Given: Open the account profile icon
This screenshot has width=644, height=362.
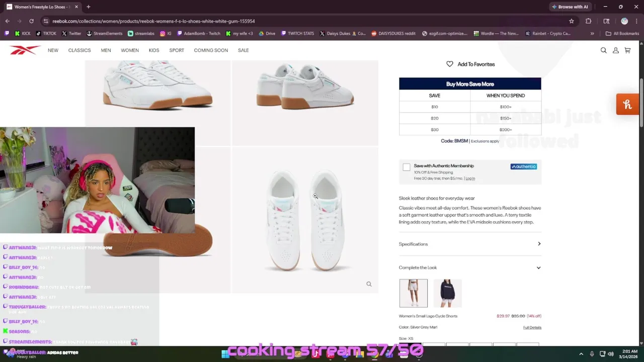Looking at the screenshot, I should click(615, 50).
